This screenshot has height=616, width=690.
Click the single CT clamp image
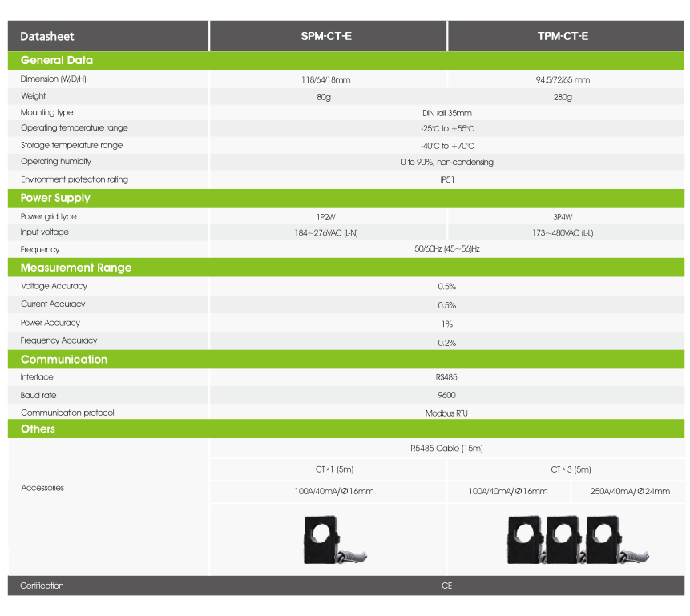click(335, 540)
